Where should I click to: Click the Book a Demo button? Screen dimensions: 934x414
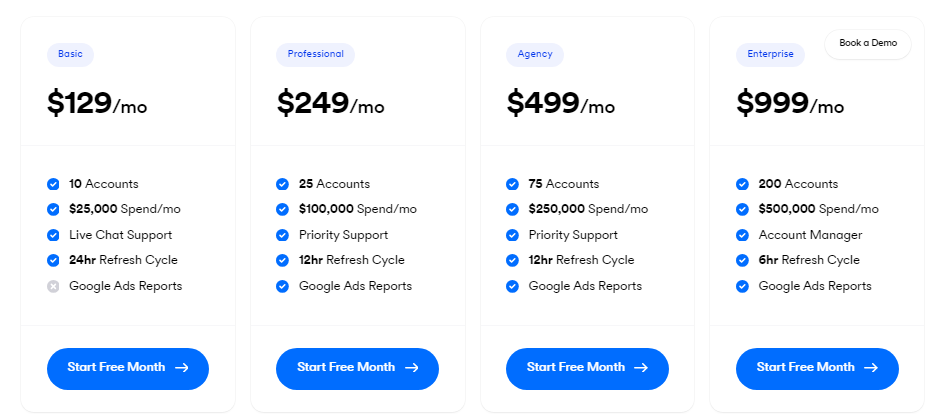coord(868,43)
